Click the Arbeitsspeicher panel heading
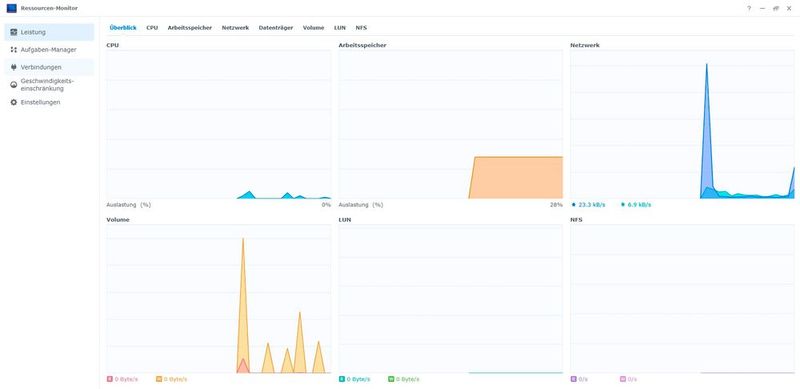 [362, 45]
